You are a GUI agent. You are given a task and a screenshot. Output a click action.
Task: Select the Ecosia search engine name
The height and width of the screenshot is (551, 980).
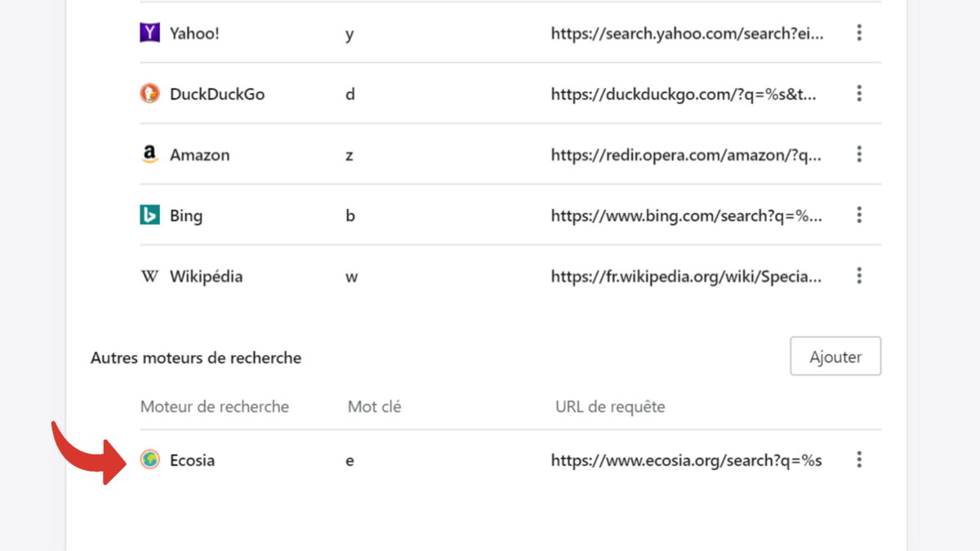coord(192,460)
